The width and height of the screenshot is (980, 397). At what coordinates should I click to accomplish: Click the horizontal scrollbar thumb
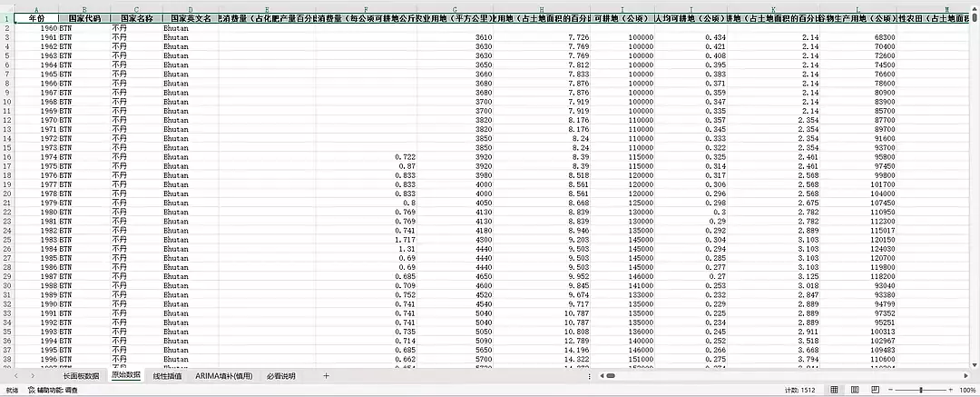[x=610, y=376]
